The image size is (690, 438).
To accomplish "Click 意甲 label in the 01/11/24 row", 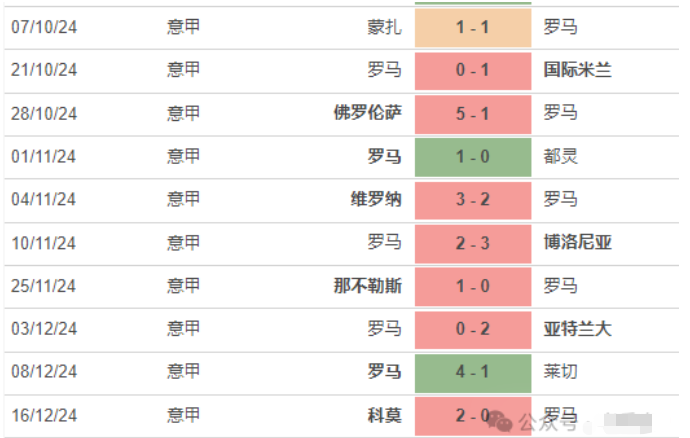I will (183, 156).
